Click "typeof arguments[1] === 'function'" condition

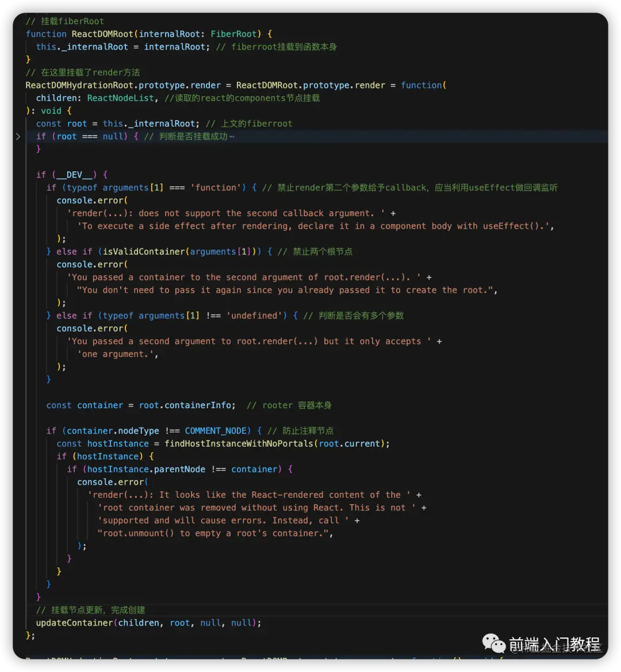coord(154,187)
